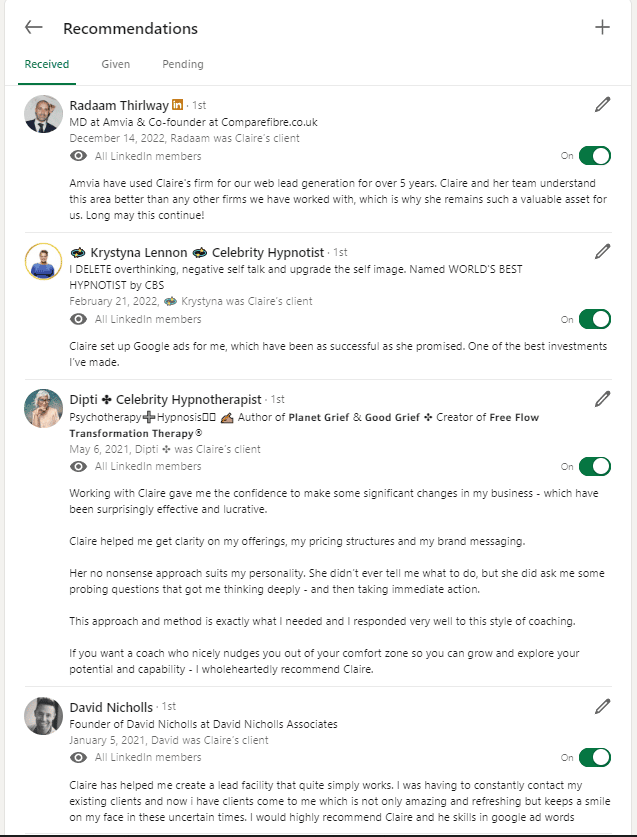This screenshot has width=637, height=837.
Task: Edit Radaam Thirlway's recommendation with pencil icon
Action: pyautogui.click(x=602, y=104)
